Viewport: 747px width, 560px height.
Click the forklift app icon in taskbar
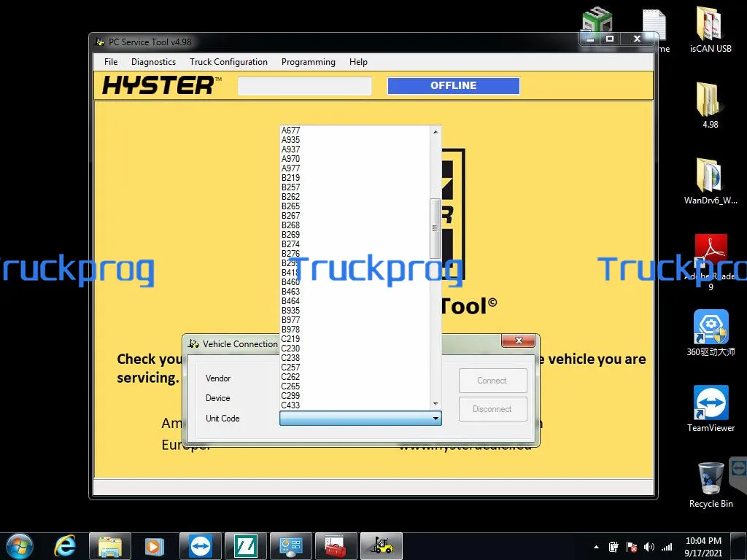[382, 545]
